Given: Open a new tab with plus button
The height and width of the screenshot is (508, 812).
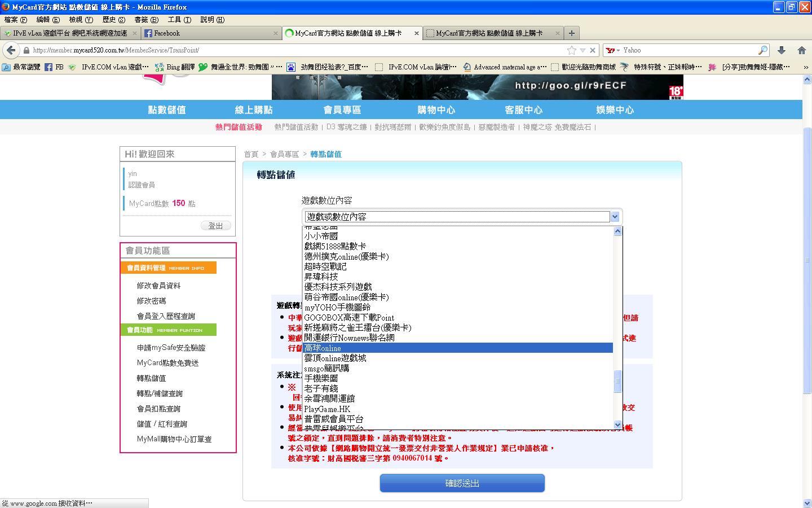Looking at the screenshot, I should [571, 33].
